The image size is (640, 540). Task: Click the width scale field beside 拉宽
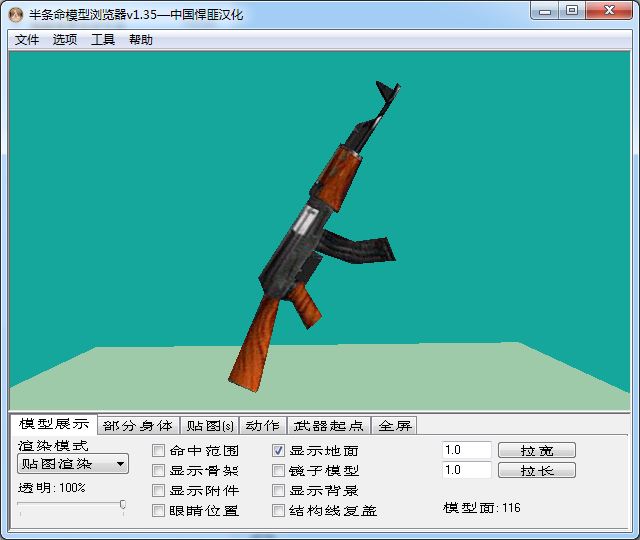tap(467, 450)
